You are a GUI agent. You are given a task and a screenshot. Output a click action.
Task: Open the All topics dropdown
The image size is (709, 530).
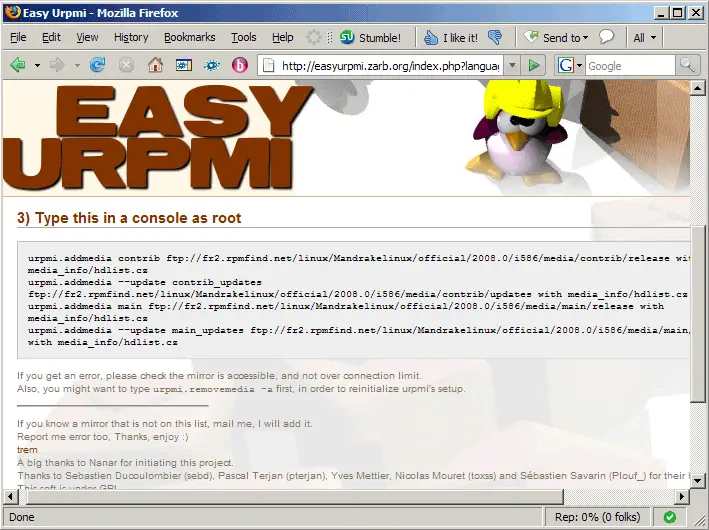click(x=644, y=38)
